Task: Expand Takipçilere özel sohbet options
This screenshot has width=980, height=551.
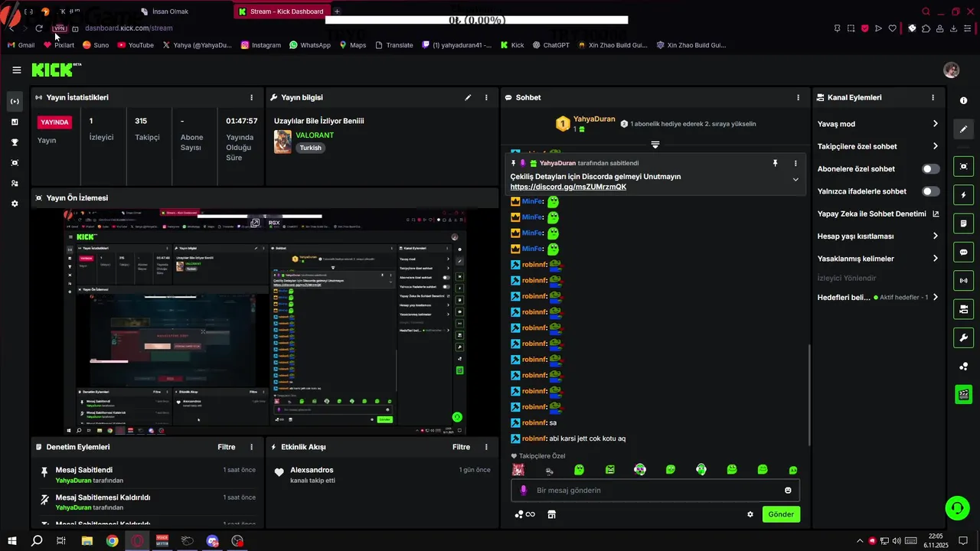Action: click(935, 146)
